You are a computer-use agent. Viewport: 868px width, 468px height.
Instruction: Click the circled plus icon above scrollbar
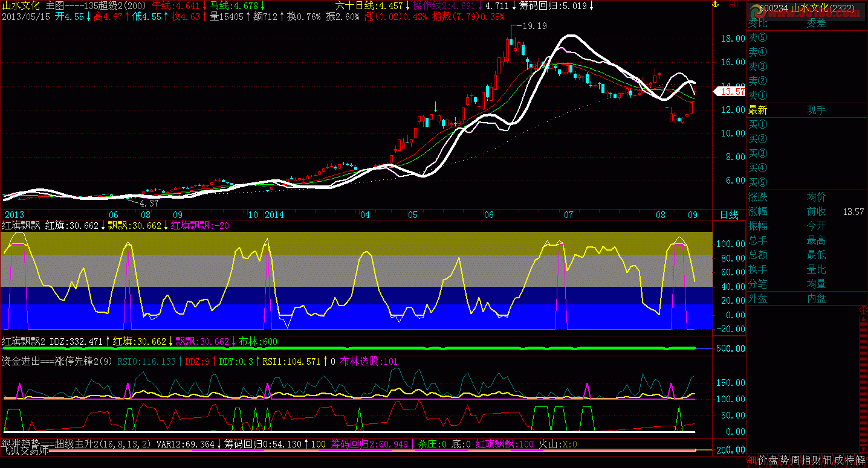pos(863,310)
